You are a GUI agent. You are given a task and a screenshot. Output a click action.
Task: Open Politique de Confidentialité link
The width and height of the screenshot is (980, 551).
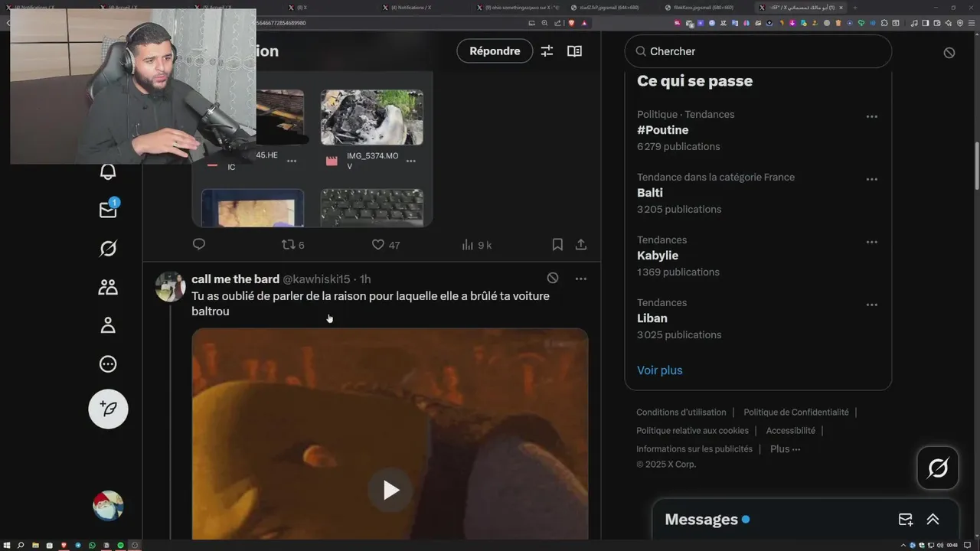click(796, 412)
